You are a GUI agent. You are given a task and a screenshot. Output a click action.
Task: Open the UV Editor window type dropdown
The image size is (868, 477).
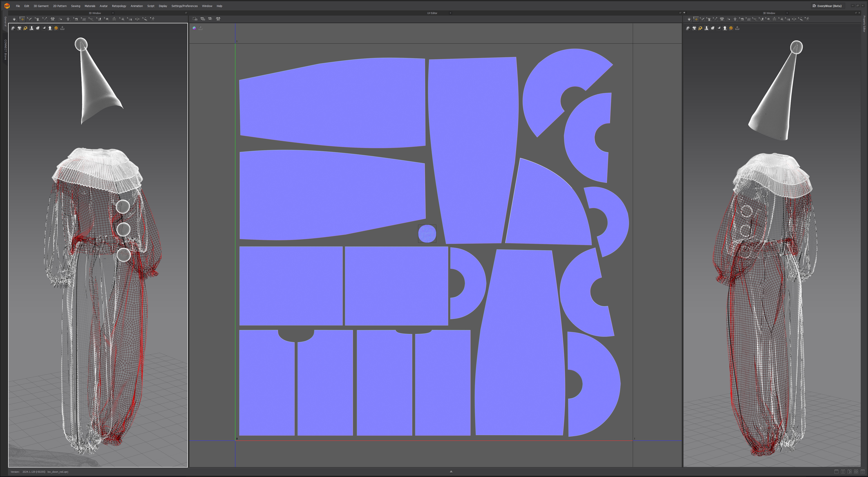point(451,13)
